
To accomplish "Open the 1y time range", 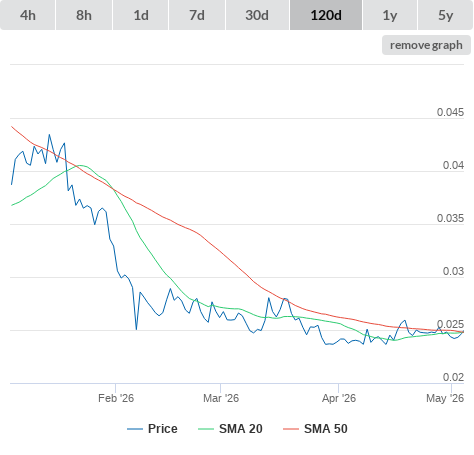I will 390,15.
